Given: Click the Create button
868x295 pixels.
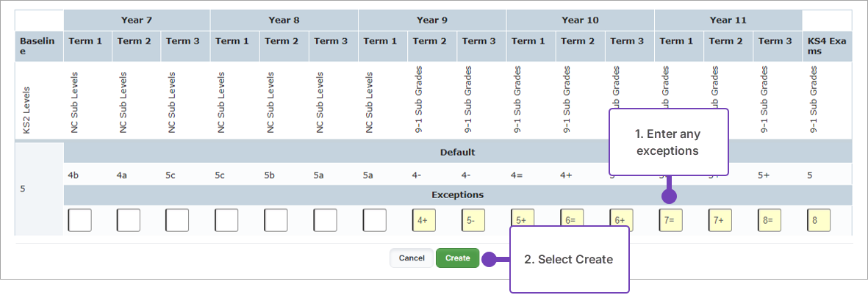Looking at the screenshot, I should click(x=457, y=258).
